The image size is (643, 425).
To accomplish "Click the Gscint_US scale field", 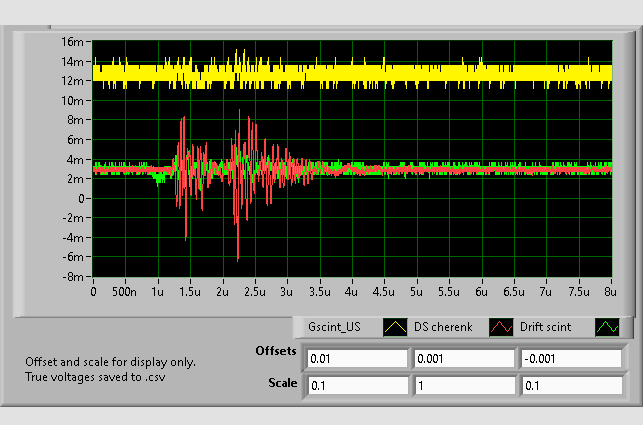I will pos(357,385).
